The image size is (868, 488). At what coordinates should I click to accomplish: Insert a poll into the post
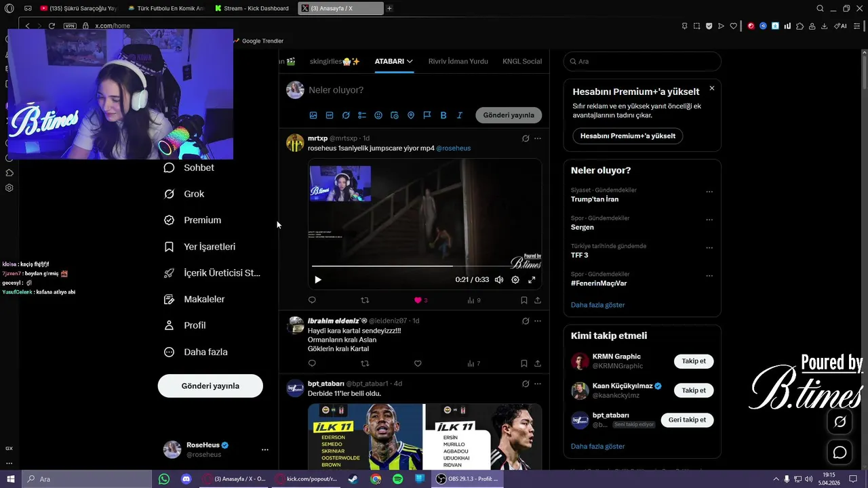[x=362, y=115]
